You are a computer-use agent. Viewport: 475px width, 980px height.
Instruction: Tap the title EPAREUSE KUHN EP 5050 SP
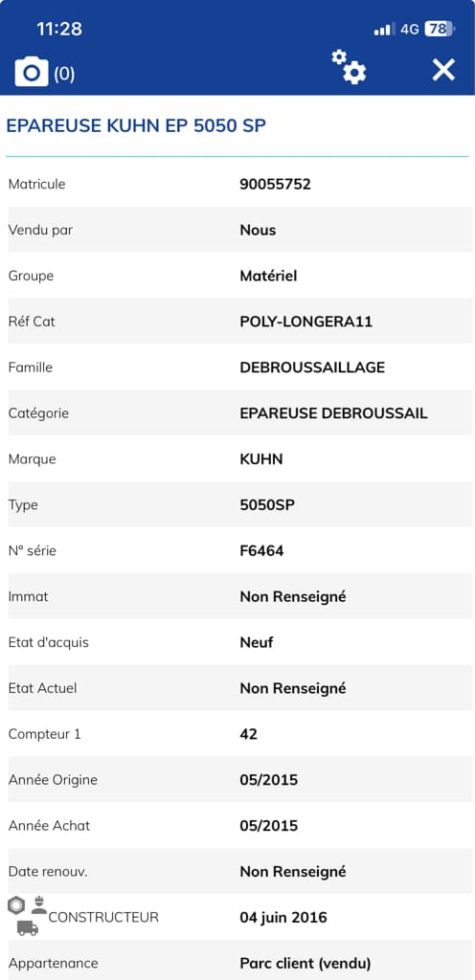pos(136,125)
